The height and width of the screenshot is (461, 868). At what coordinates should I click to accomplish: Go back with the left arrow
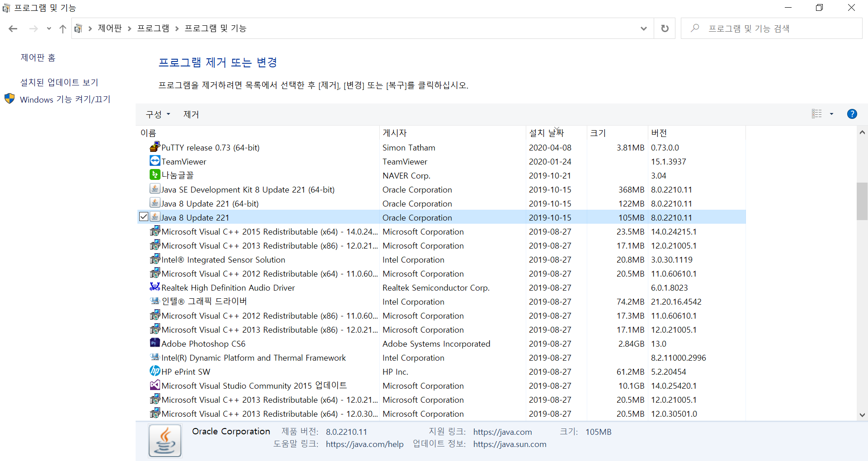click(x=13, y=28)
